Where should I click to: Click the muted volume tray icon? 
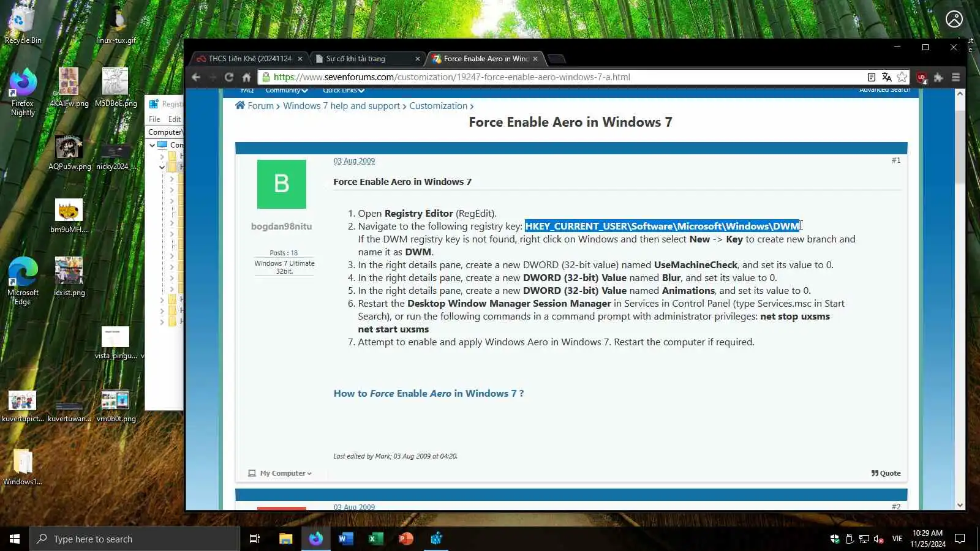click(878, 539)
